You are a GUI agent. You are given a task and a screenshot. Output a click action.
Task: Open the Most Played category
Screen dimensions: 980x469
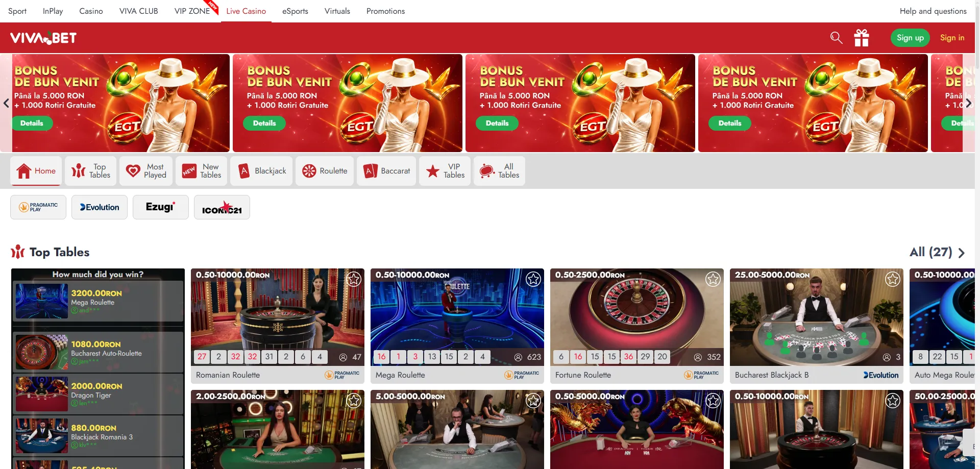[x=146, y=171]
